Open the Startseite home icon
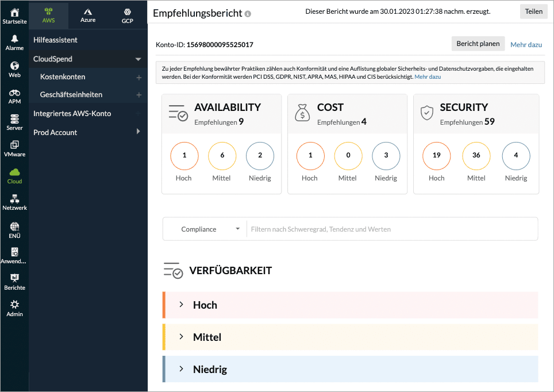The image size is (554, 392). (x=14, y=13)
